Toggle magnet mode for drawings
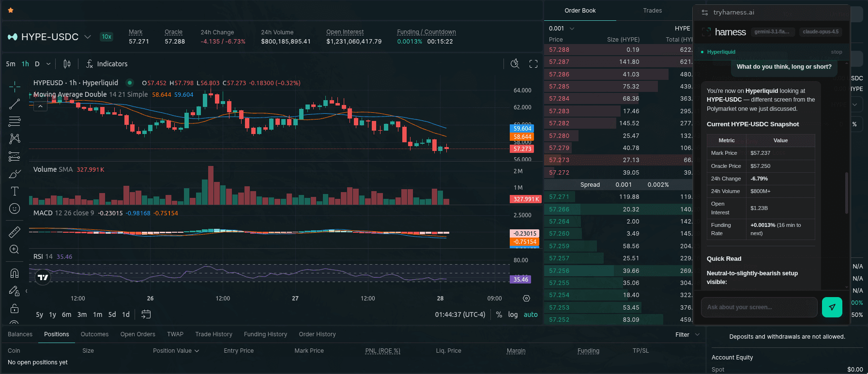This screenshot has height=374, width=868. (x=15, y=273)
